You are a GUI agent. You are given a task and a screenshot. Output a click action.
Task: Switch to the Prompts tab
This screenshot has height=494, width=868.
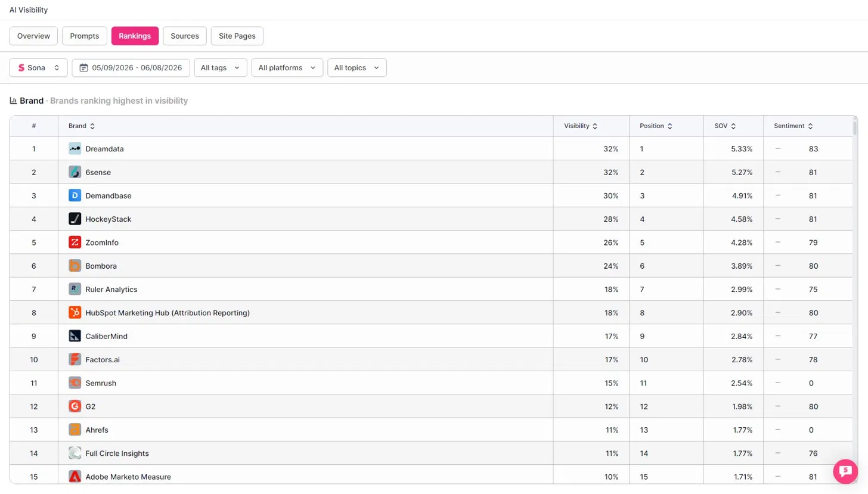point(85,36)
